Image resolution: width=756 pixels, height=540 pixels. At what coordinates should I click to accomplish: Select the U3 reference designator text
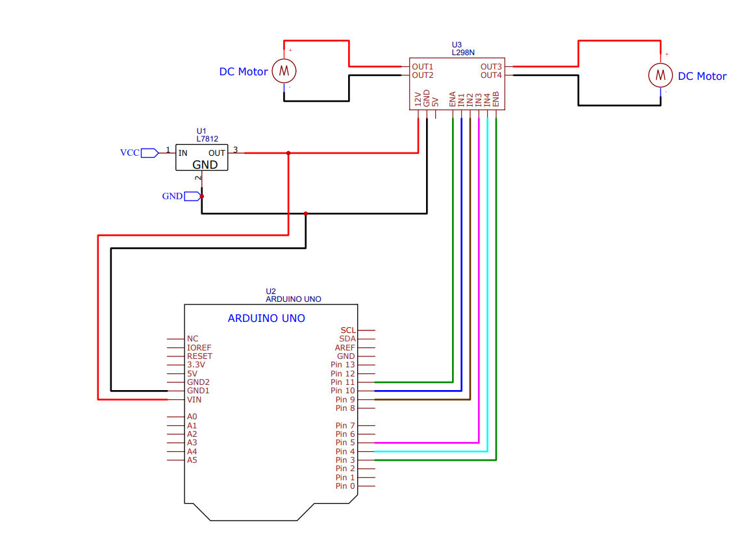[457, 45]
